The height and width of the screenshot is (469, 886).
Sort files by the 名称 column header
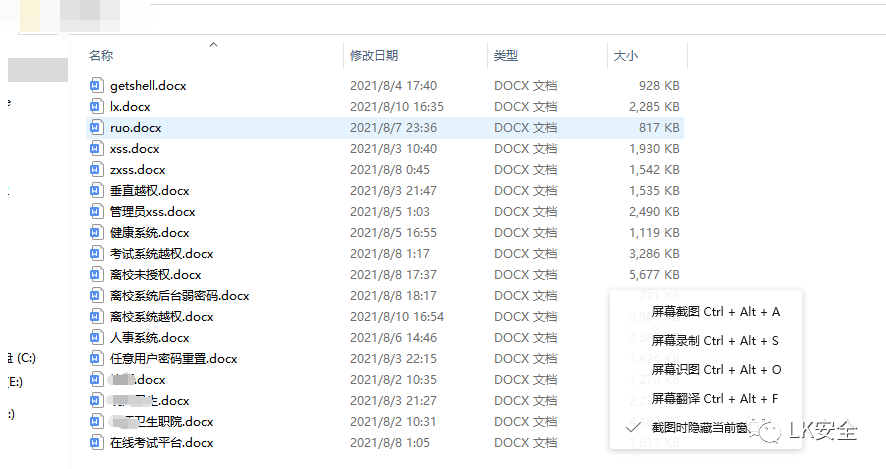click(102, 56)
